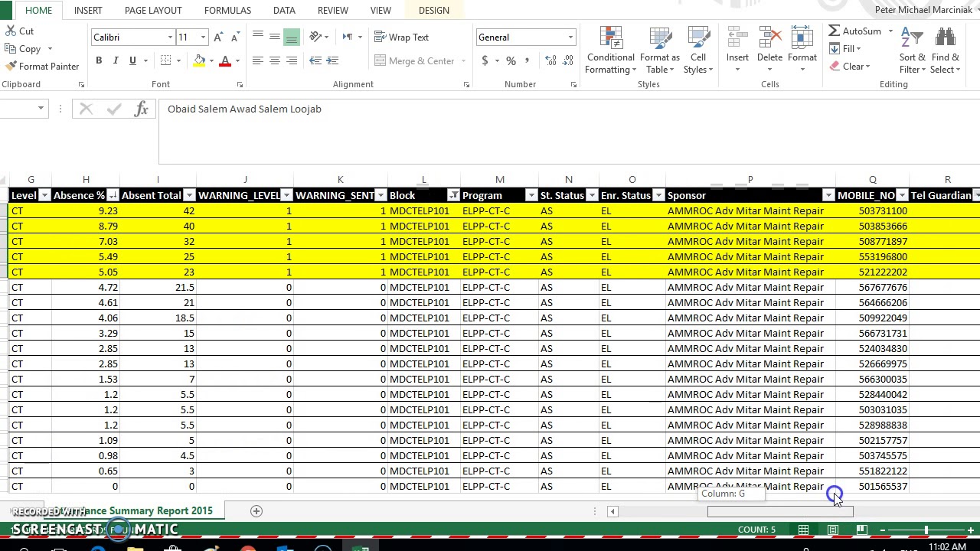Apply percent style
Image resolution: width=980 pixels, height=551 pixels.
(511, 61)
